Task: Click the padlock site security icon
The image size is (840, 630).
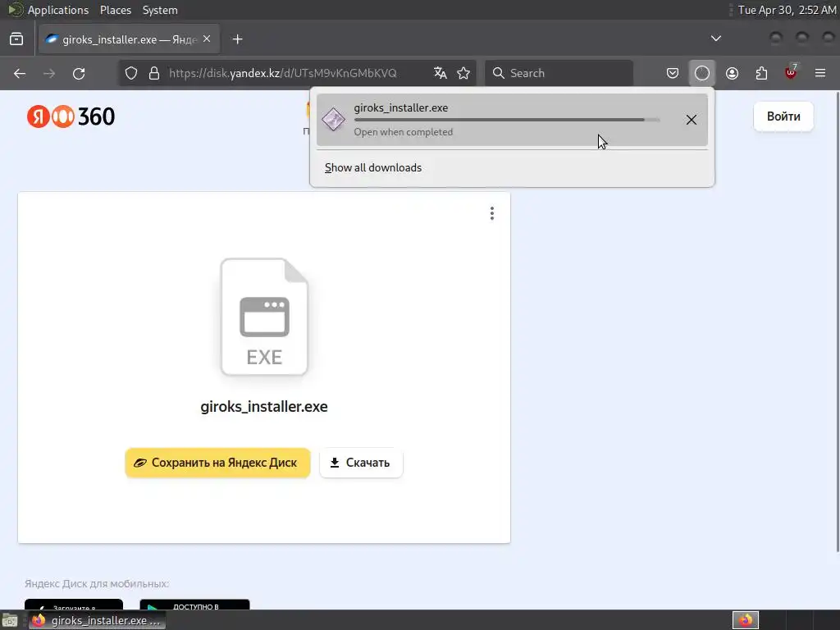Action: point(154,73)
